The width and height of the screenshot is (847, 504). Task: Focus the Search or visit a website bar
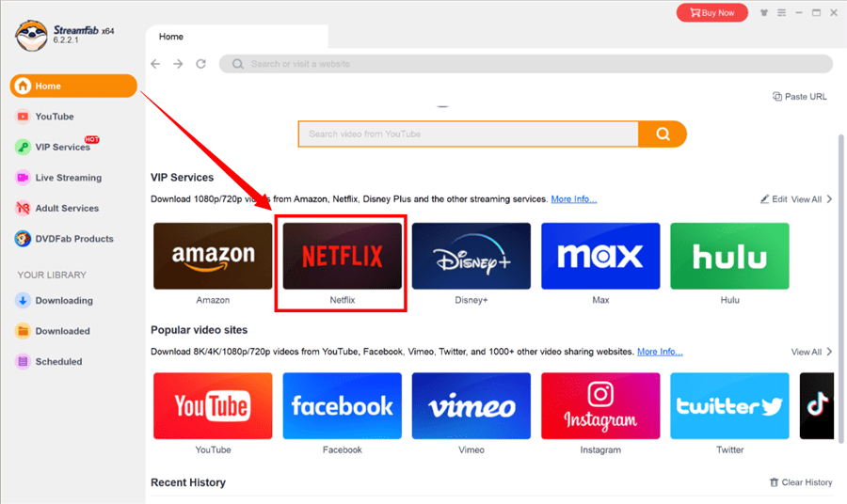pyautogui.click(x=525, y=64)
